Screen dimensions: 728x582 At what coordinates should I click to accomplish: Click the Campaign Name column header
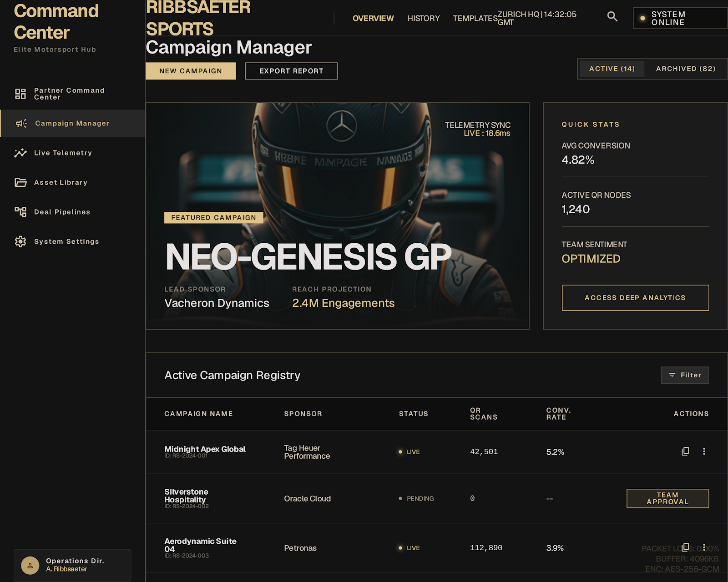[x=198, y=414]
